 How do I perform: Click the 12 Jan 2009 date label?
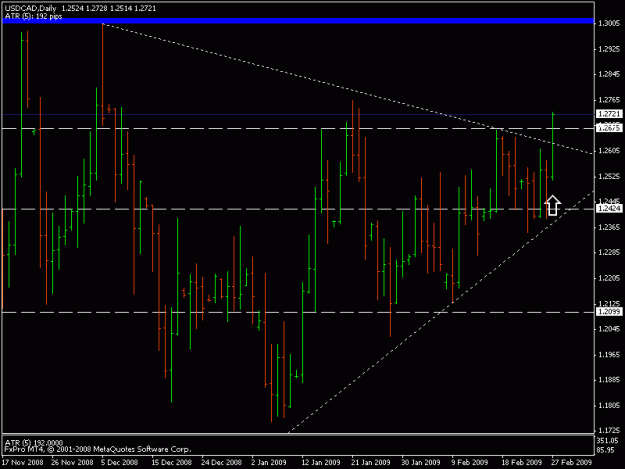tap(321, 462)
